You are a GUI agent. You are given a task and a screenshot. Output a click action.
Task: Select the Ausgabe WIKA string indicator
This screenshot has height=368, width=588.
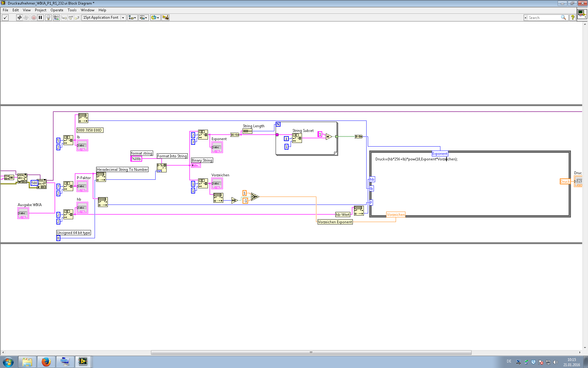pos(23,213)
